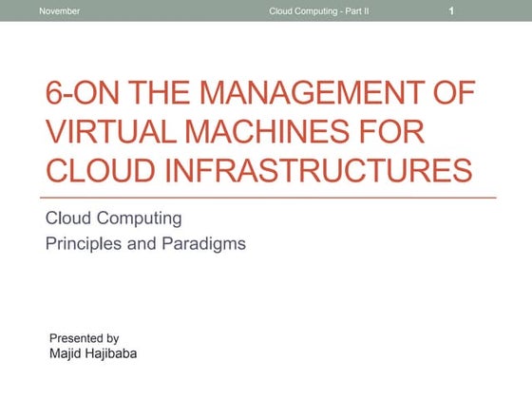Viewport: 532px width, 399px height.
Task: Click 'Cloud Computing - Part II' header text
Action: [319, 11]
